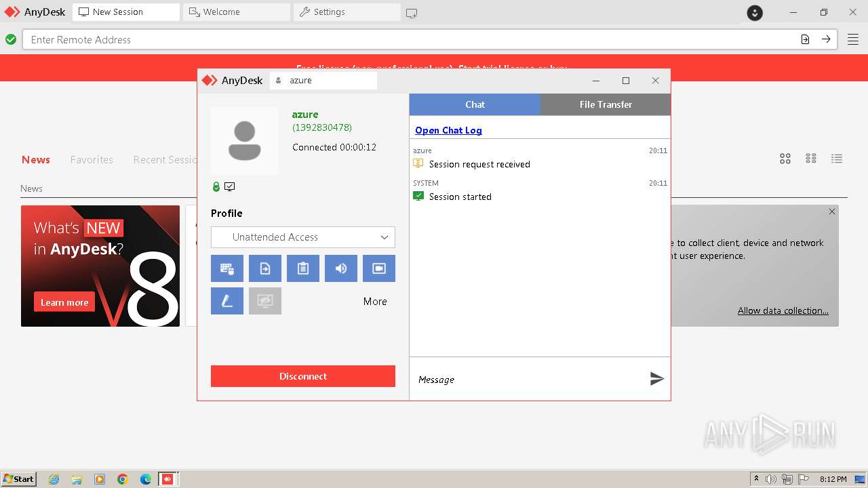Open File Explorer from taskbar

[77, 479]
